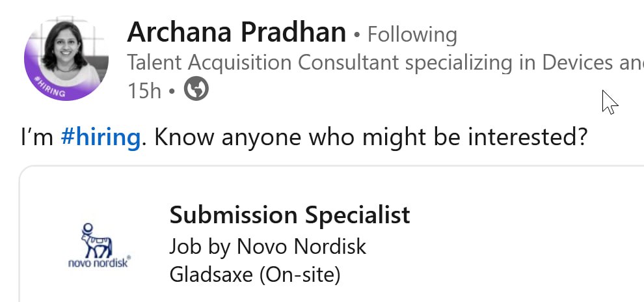Open Archana Pradhan's profile photo
Viewport: 644px width, 302px height.
(x=66, y=59)
